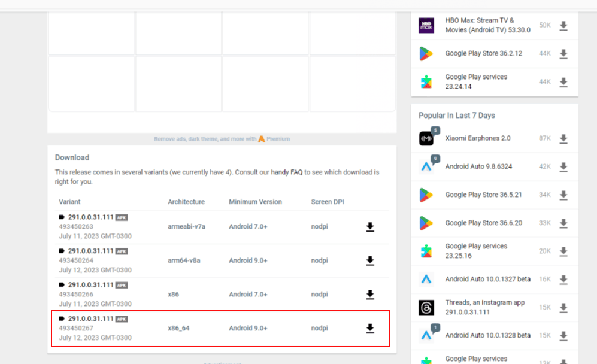Click the Xiaomi Earphones app icon

point(426,138)
